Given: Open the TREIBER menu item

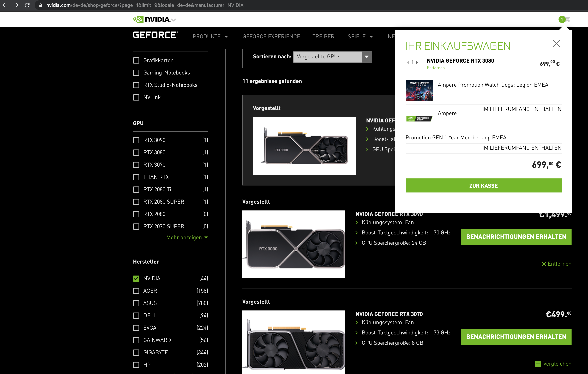Looking at the screenshot, I should [323, 37].
